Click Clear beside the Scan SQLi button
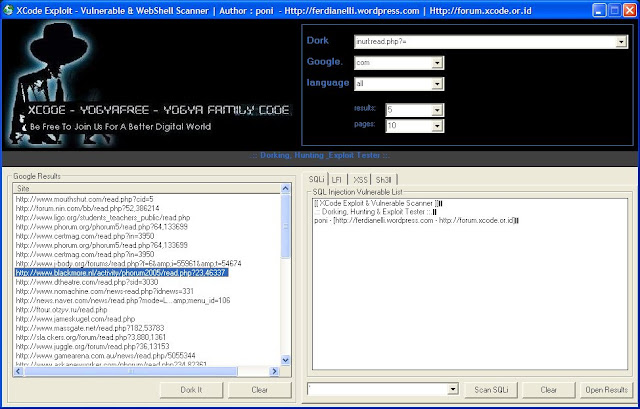640x409 pixels. 549,390
